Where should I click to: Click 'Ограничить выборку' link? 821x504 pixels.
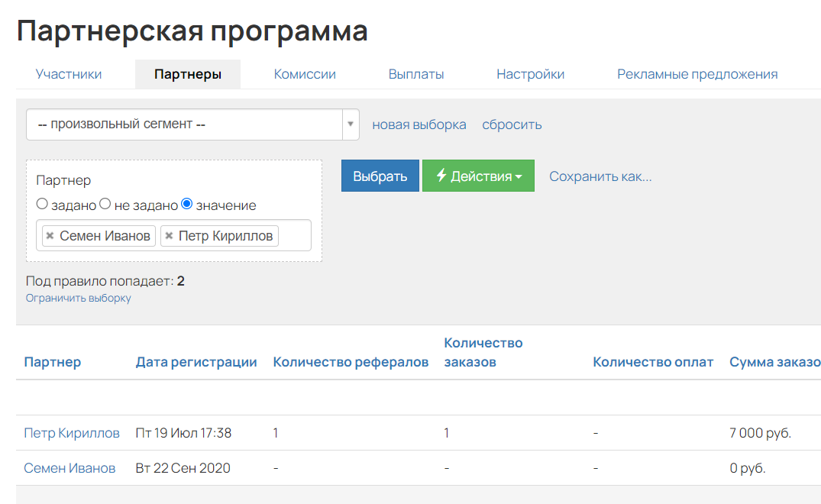(x=79, y=298)
